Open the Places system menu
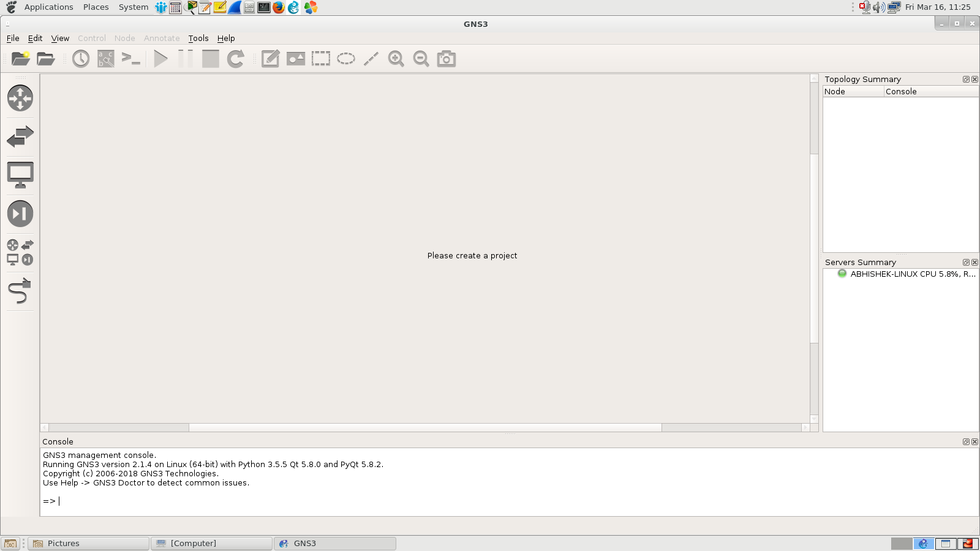Image resolution: width=980 pixels, height=551 pixels. click(x=96, y=7)
